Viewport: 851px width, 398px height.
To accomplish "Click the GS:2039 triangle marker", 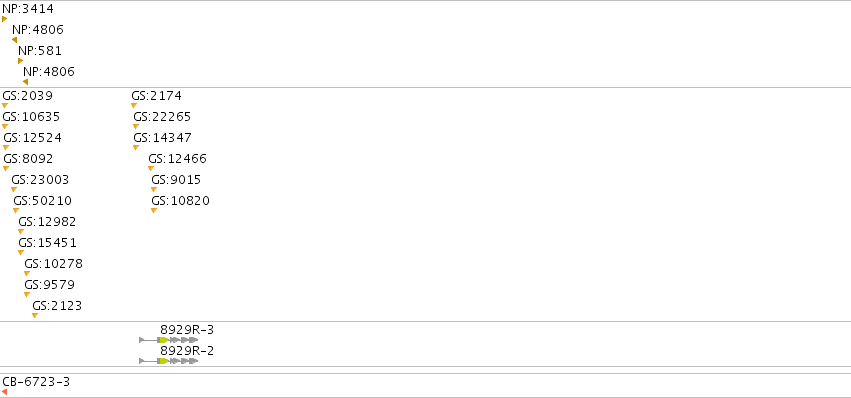I will (x=5, y=105).
